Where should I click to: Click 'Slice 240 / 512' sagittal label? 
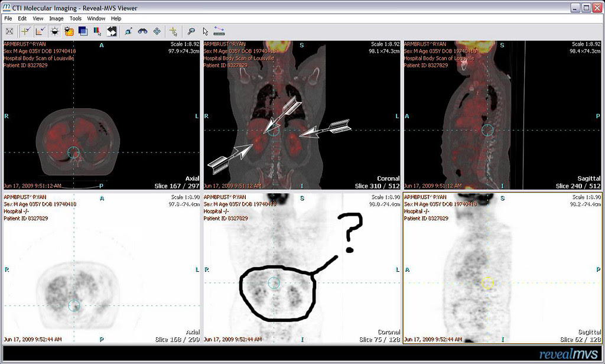click(578, 186)
